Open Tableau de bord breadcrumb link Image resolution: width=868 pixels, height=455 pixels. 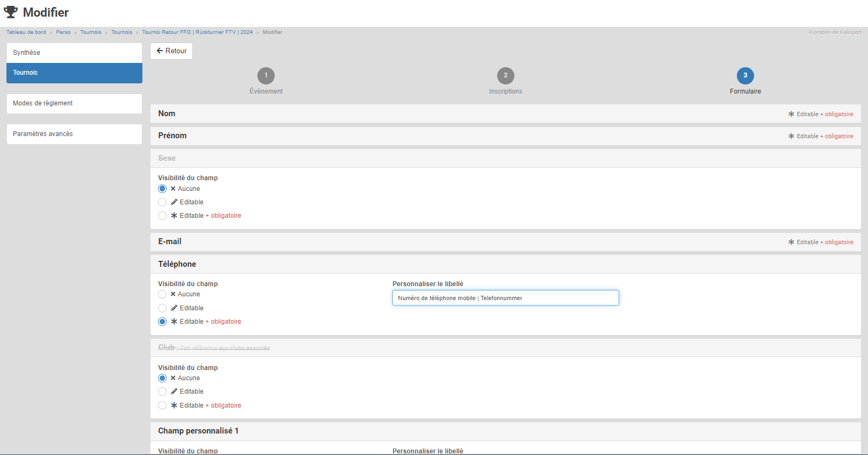(x=26, y=32)
